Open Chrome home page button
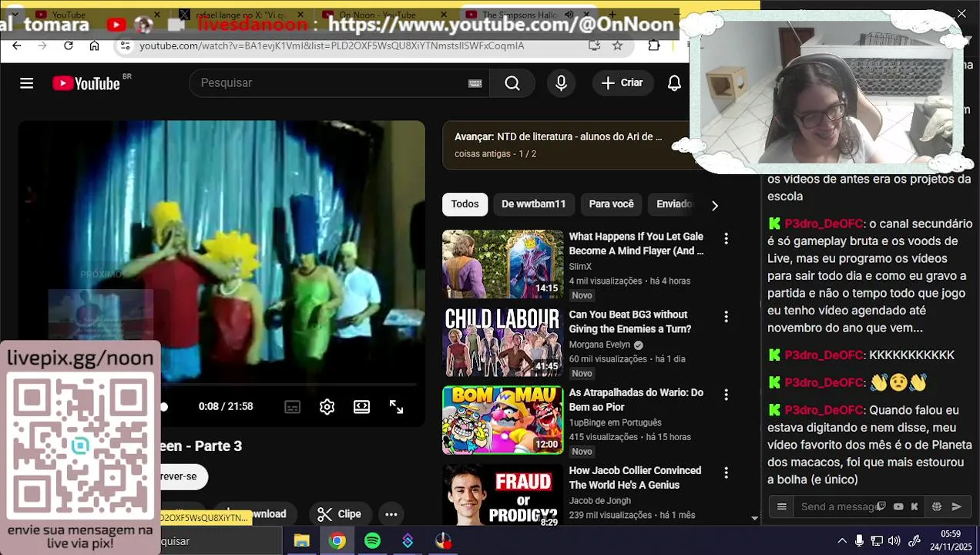 [94, 45]
